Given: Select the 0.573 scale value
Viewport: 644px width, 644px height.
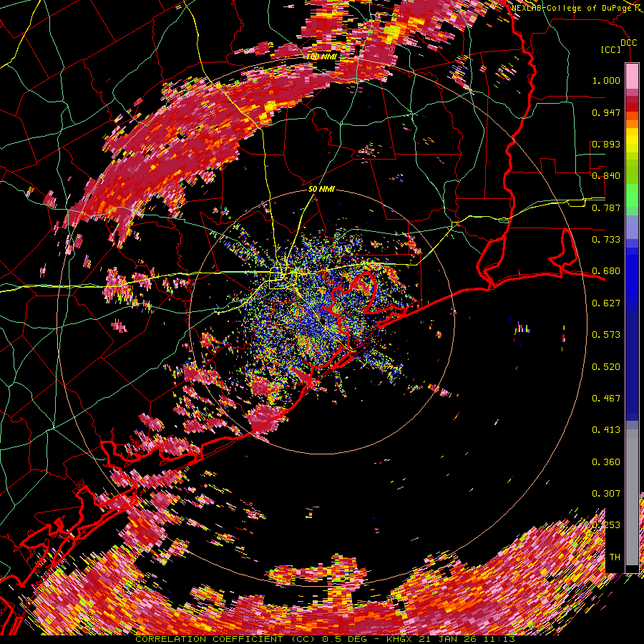Looking at the screenshot, I should (606, 335).
